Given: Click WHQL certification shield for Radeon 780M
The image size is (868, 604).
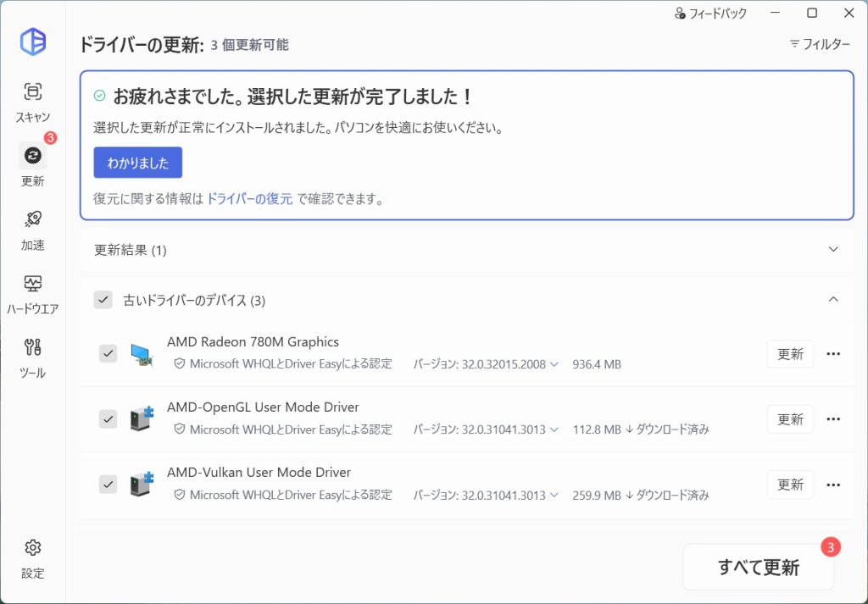Looking at the screenshot, I should pyautogui.click(x=179, y=363).
